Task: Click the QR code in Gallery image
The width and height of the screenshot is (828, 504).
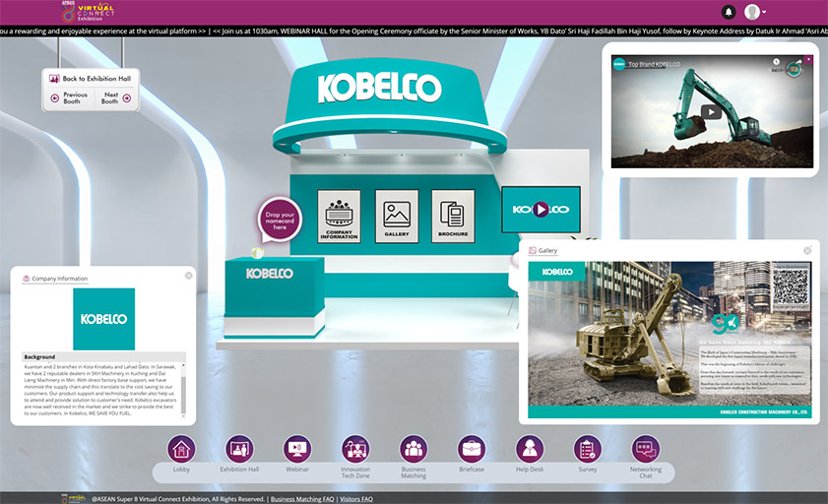Action: coord(791,286)
